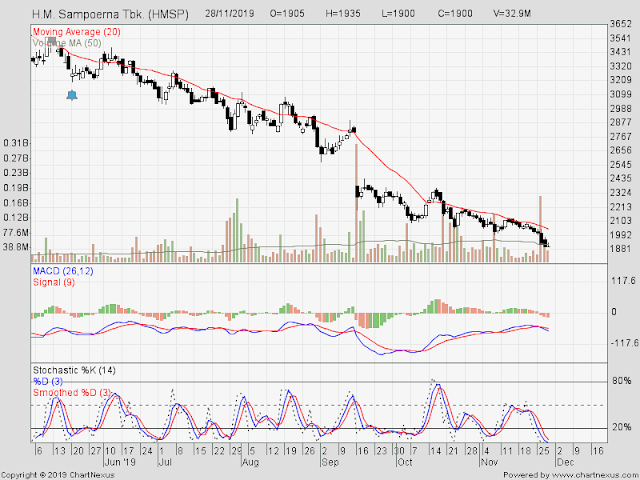Open the www.chartnexus.com link

(593, 475)
